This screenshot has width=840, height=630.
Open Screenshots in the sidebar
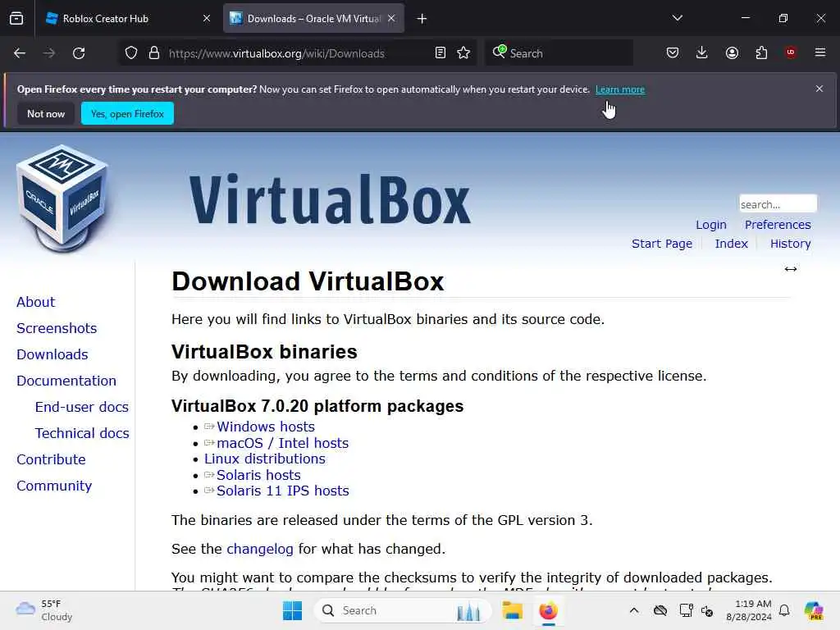[57, 328]
